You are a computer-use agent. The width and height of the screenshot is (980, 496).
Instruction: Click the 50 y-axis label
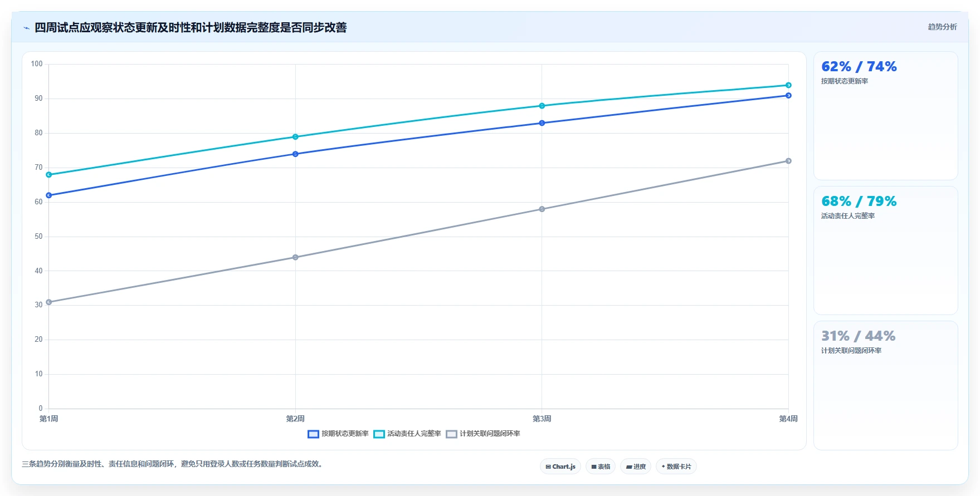[38, 237]
